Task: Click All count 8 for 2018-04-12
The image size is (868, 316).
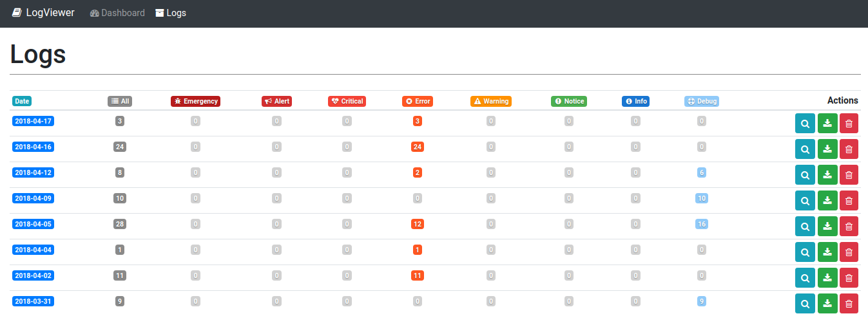Action: click(120, 172)
